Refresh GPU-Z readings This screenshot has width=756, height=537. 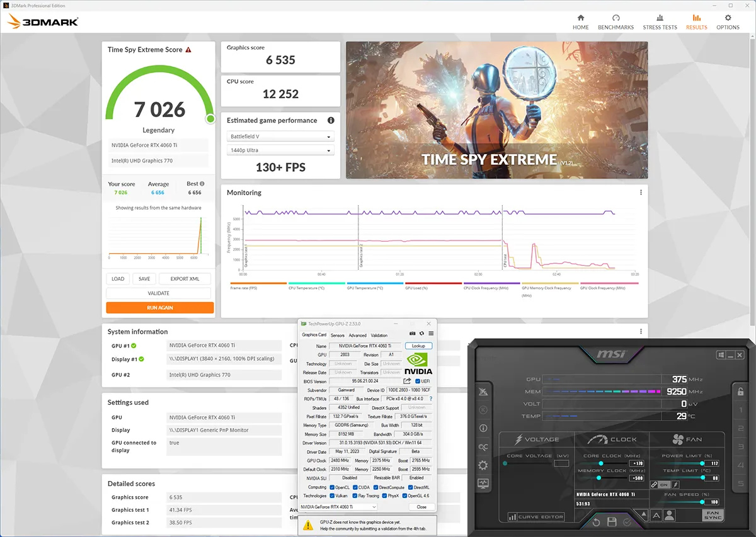point(421,333)
